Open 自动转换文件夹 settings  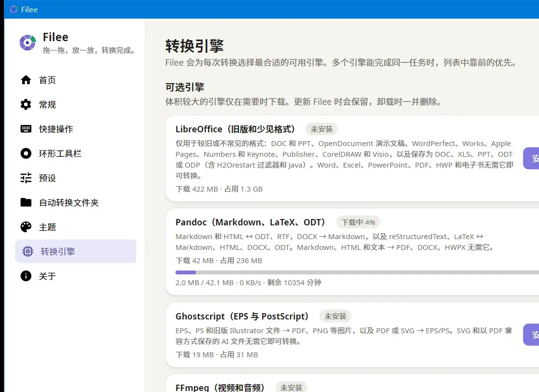pyautogui.click(x=75, y=202)
